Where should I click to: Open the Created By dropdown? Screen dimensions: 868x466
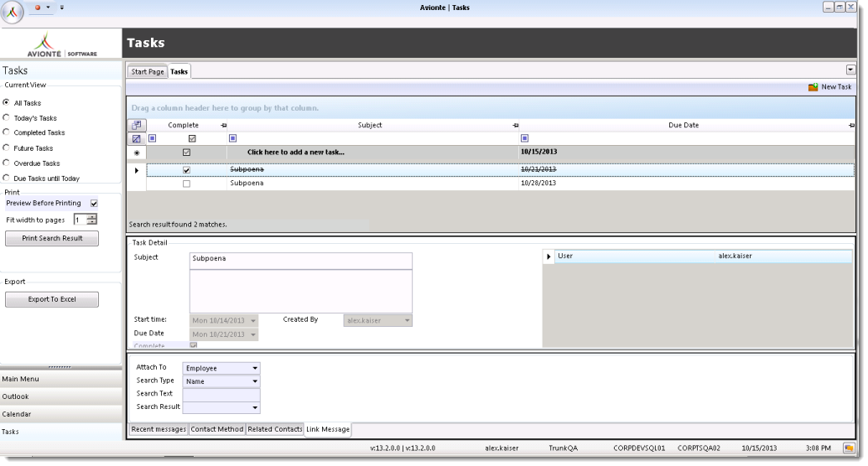point(407,320)
